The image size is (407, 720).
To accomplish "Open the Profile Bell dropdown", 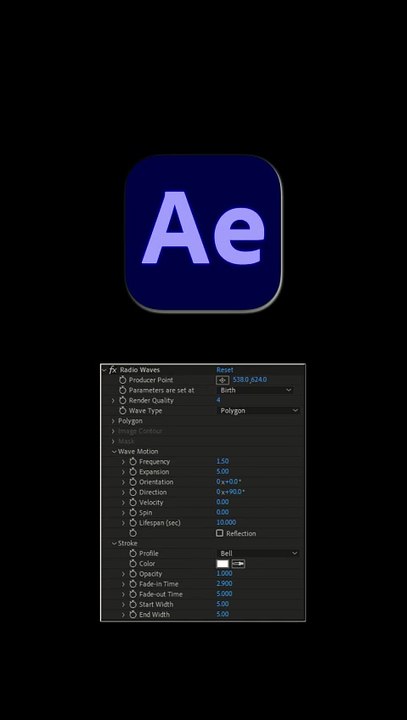I will [x=258, y=553].
